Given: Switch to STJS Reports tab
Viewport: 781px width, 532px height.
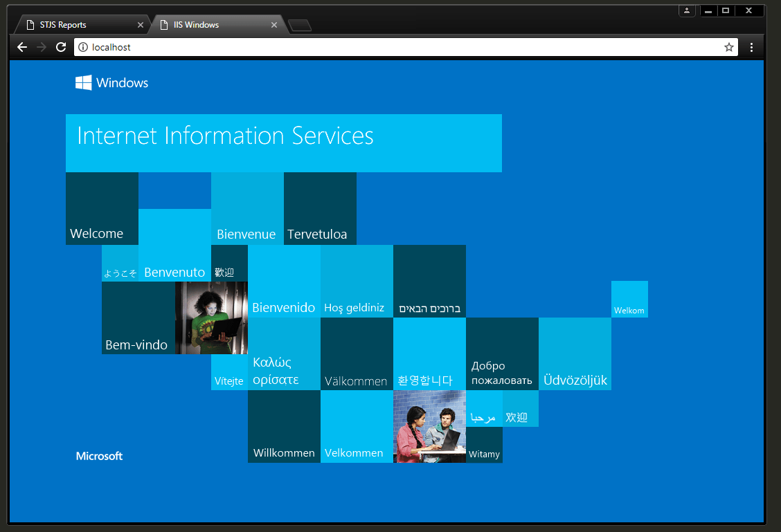Looking at the screenshot, I should 82,25.
